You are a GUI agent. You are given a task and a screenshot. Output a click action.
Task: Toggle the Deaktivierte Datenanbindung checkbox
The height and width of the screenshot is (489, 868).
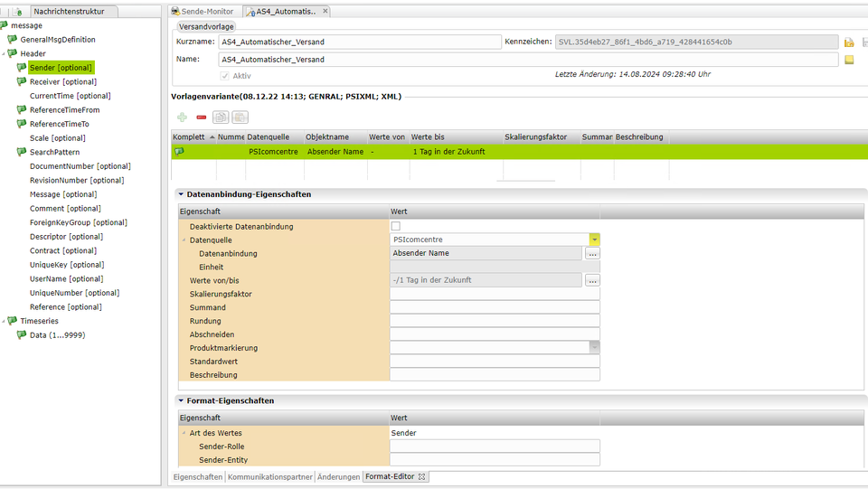click(395, 226)
